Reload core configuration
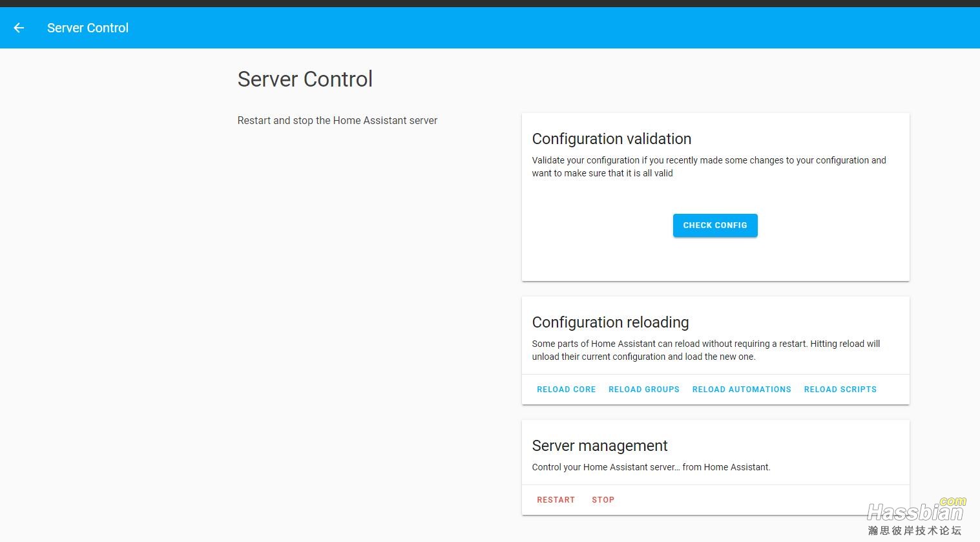Screen dimensions: 980x542 click(x=567, y=390)
